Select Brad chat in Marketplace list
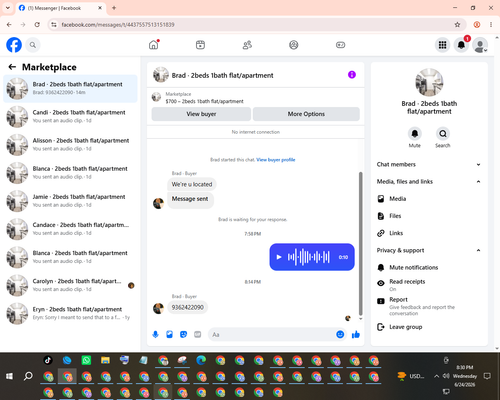Screen dimensions: 500x400 70,88
